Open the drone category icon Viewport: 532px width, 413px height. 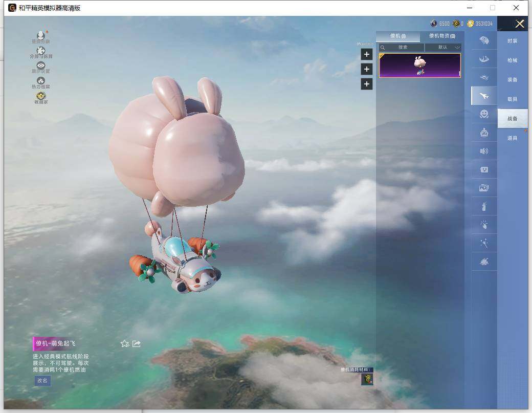coord(484,77)
